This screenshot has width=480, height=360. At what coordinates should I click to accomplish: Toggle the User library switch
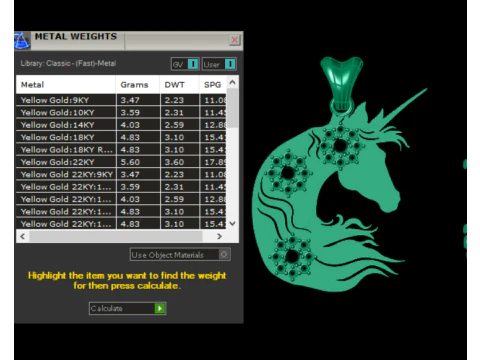(x=219, y=64)
